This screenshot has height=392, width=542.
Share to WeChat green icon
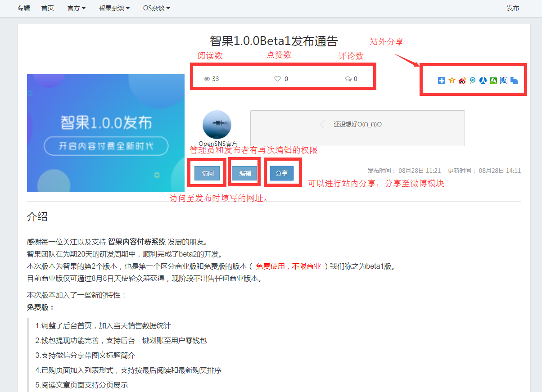pyautogui.click(x=493, y=81)
